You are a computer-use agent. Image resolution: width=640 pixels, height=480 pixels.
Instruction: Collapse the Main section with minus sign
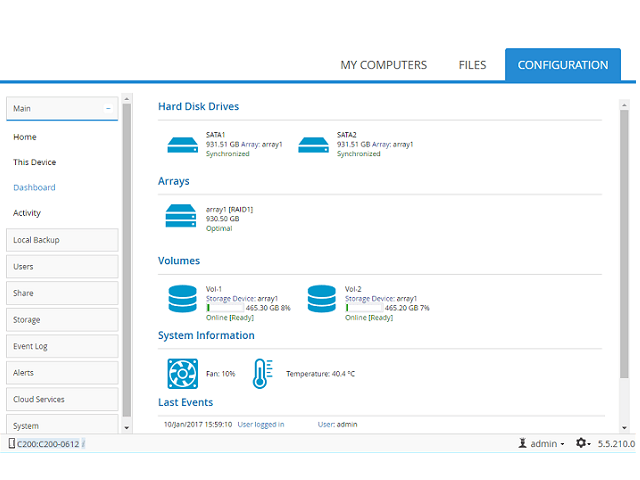point(108,109)
